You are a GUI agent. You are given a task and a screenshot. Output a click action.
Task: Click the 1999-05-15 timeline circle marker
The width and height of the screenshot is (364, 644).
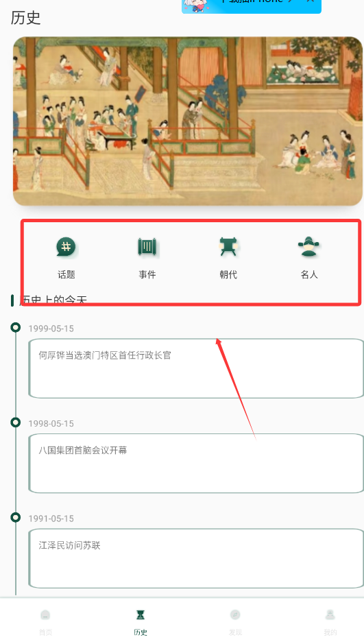[x=16, y=327]
